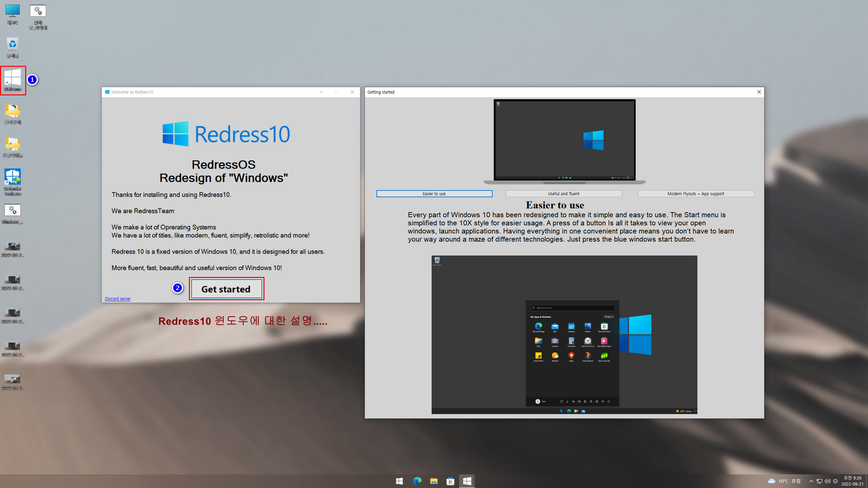Close the Welcome to Redress10 window
Image resolution: width=868 pixels, height=488 pixels.
pos(352,92)
